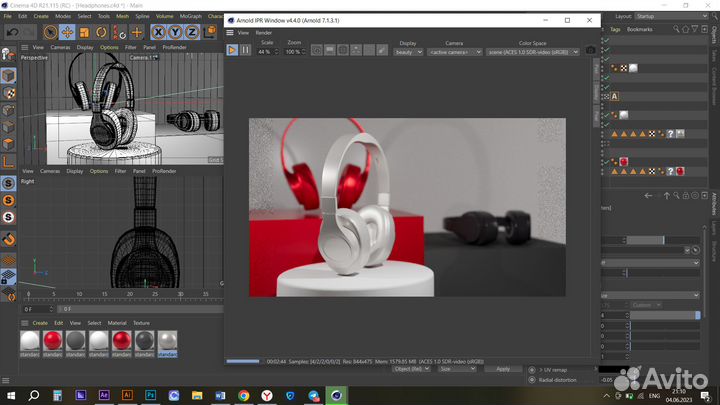
Task: Select the first red material swatch
Action: coord(53,342)
